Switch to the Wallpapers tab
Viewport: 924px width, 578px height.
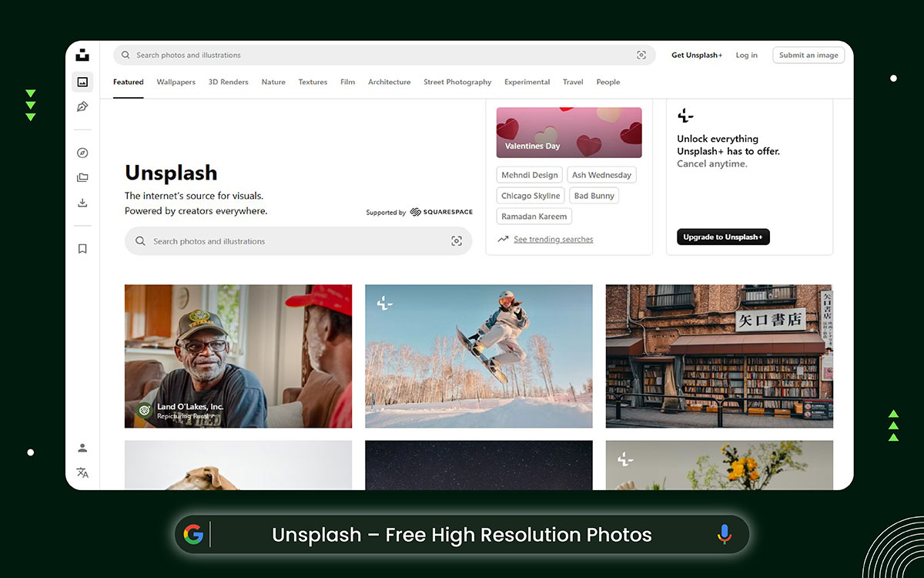click(176, 82)
